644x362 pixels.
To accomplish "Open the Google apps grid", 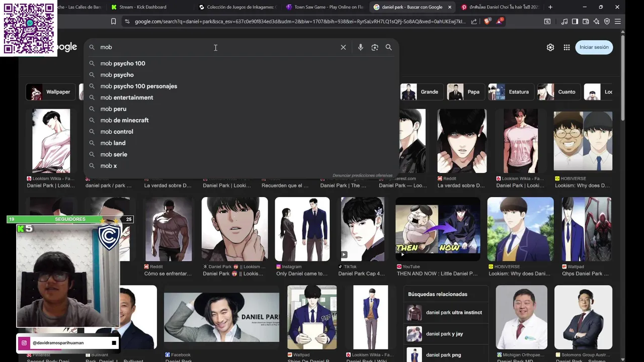I will [x=567, y=47].
